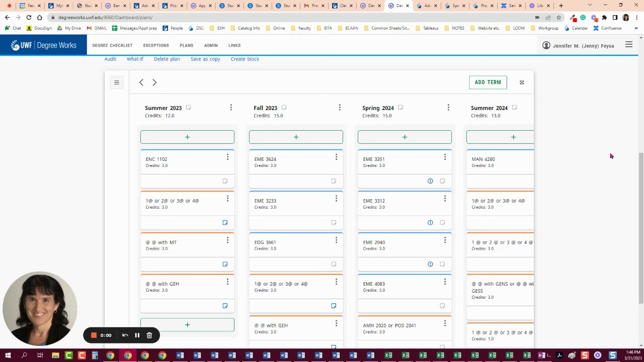The width and height of the screenshot is (644, 362).
Task: Open Summer 2023 term options menu
Action: pos(231,108)
